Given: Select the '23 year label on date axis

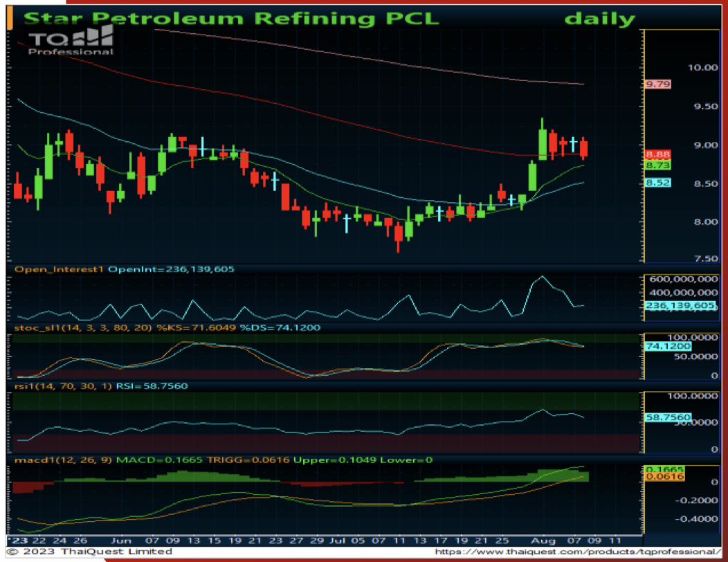Looking at the screenshot, I should tap(17, 541).
